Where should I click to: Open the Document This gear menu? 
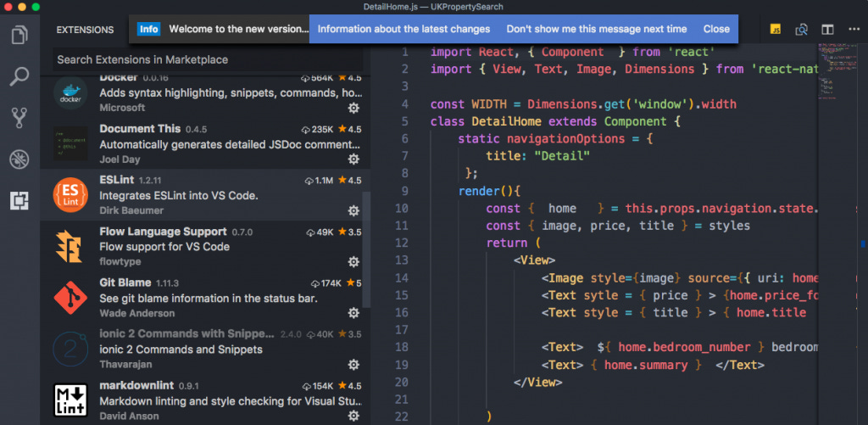tap(353, 159)
